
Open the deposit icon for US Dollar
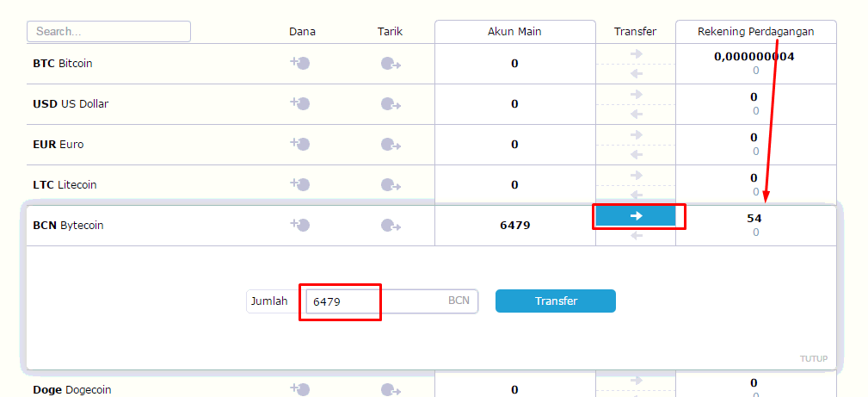click(x=300, y=103)
